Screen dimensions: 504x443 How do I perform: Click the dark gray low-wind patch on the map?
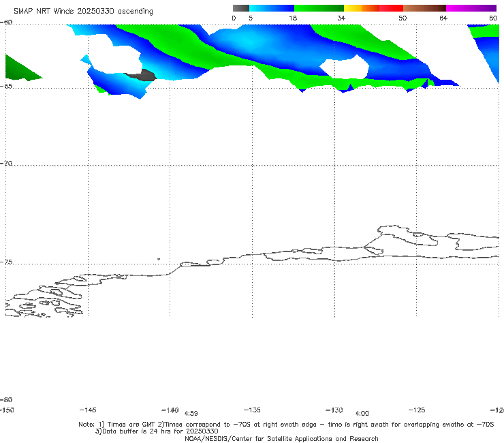(142, 76)
